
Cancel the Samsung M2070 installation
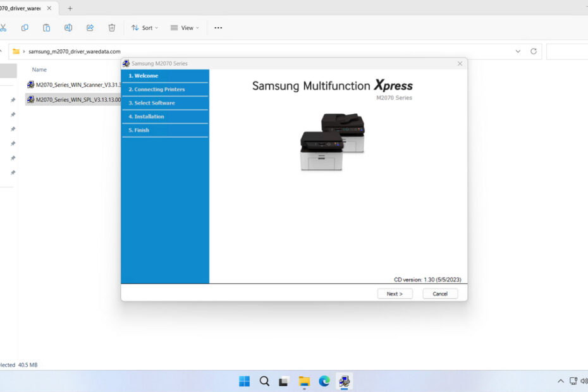(440, 293)
